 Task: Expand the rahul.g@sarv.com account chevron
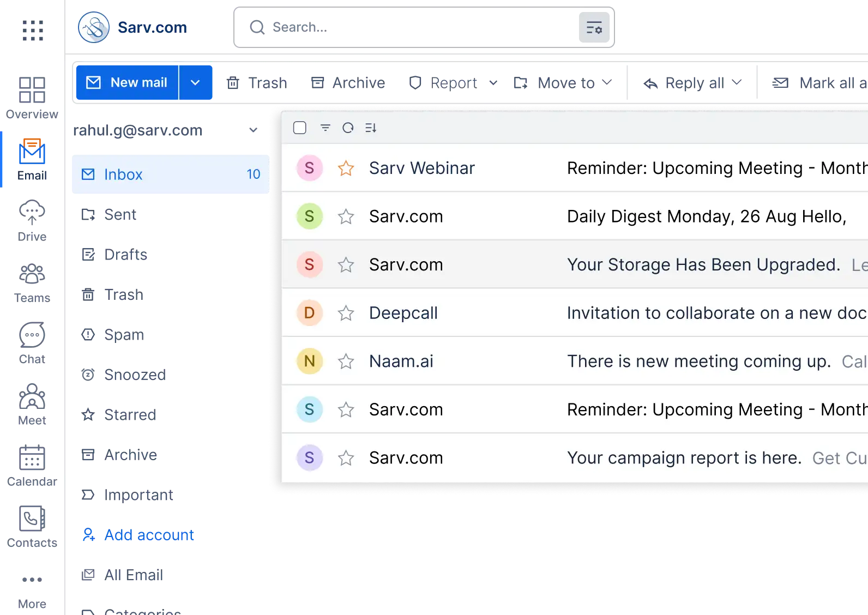point(253,130)
